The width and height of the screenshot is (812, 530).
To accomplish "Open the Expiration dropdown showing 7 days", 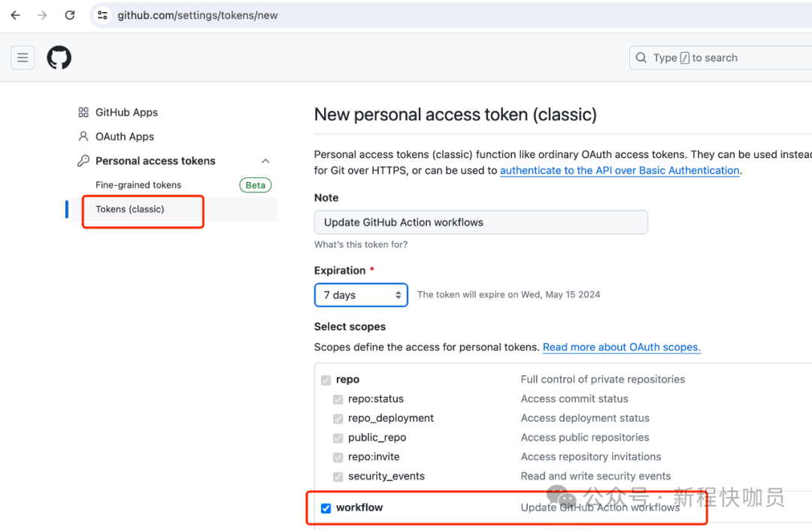I will 361,295.
